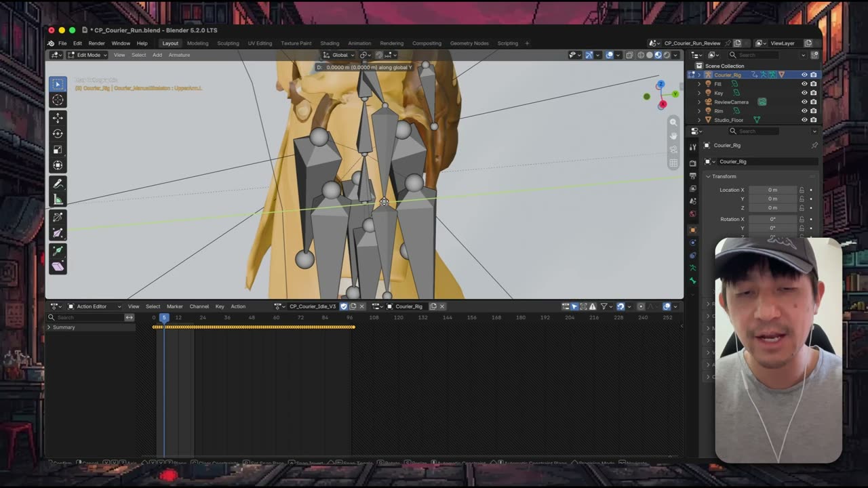
Task: Pick the Rotate tool
Action: pos(58,134)
